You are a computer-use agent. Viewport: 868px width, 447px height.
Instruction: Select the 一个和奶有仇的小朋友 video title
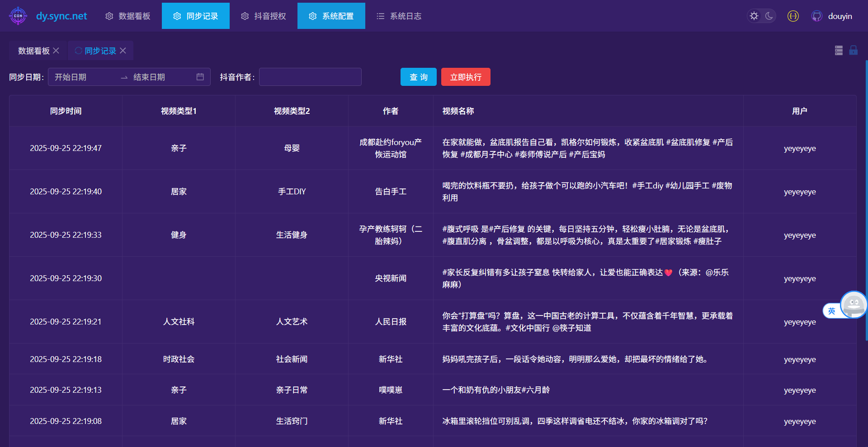(x=496, y=390)
